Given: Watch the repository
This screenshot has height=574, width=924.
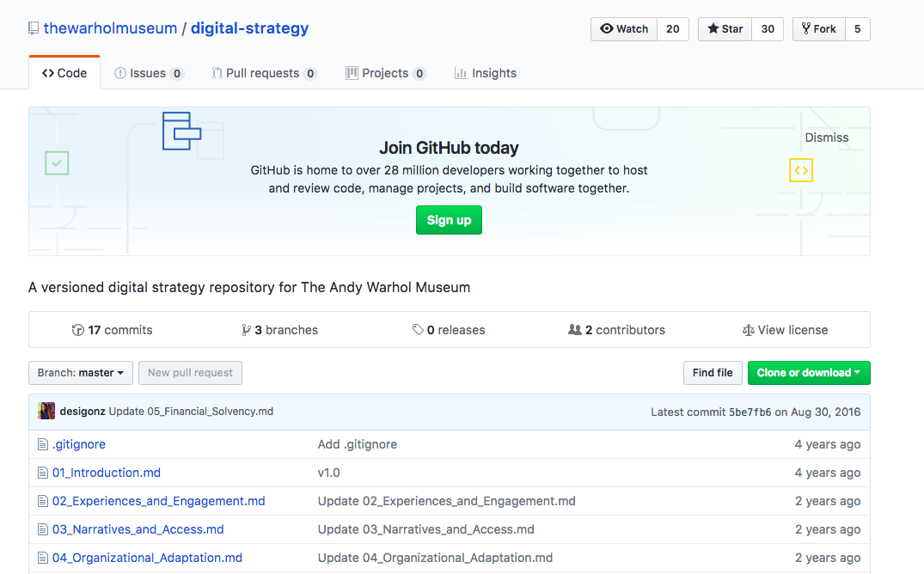Looking at the screenshot, I should tap(624, 29).
